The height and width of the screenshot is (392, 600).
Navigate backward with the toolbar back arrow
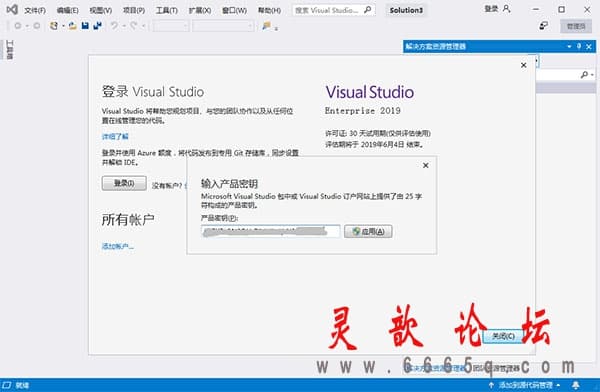(x=18, y=26)
